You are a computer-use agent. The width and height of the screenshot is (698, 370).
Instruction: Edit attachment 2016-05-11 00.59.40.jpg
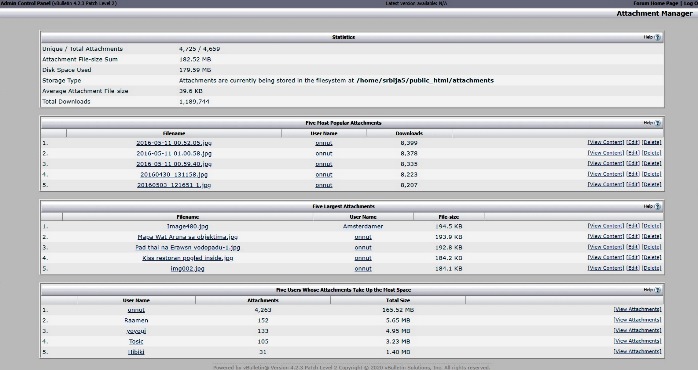click(633, 163)
